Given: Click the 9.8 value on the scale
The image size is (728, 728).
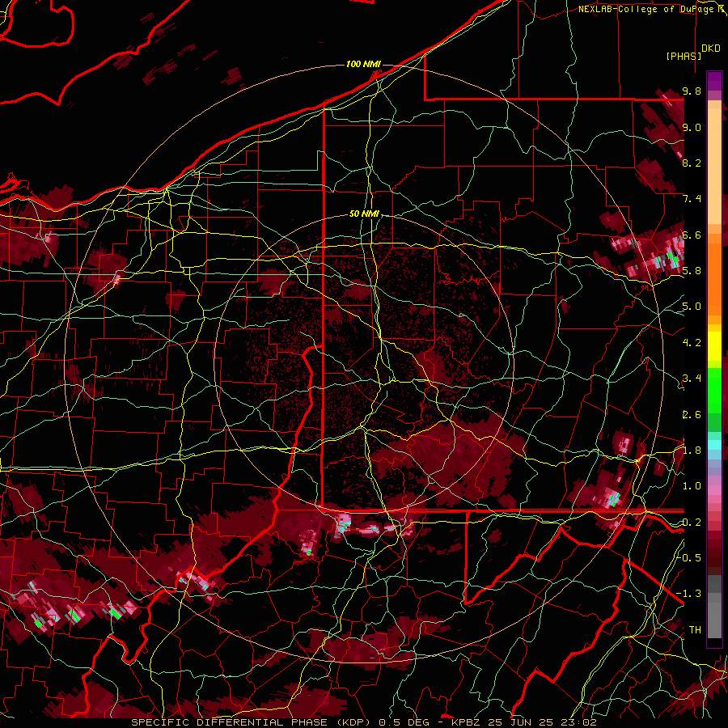Looking at the screenshot, I should 692,91.
